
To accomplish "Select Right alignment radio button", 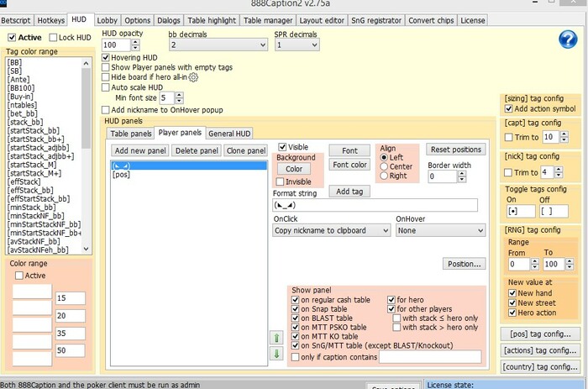I will pos(384,176).
